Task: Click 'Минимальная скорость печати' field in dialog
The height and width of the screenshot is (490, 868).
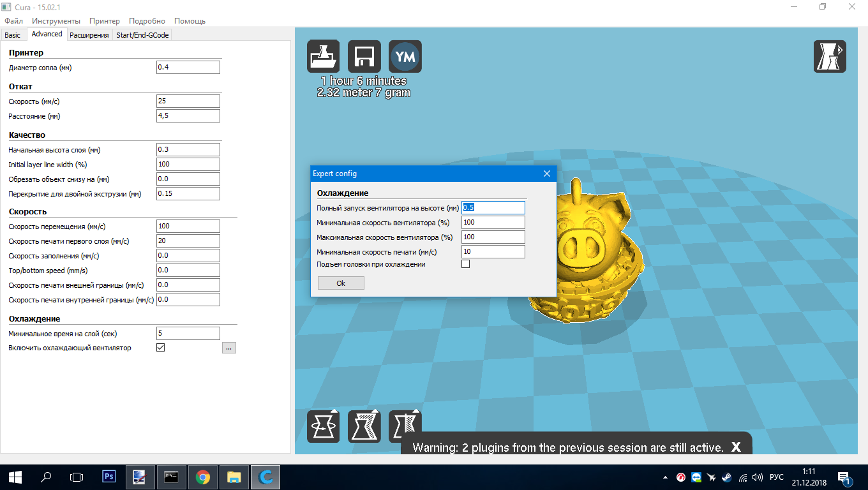Action: [x=493, y=252]
